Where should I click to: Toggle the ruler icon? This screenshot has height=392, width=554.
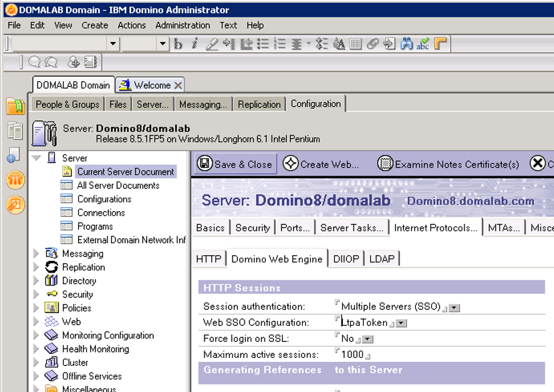pos(440,44)
